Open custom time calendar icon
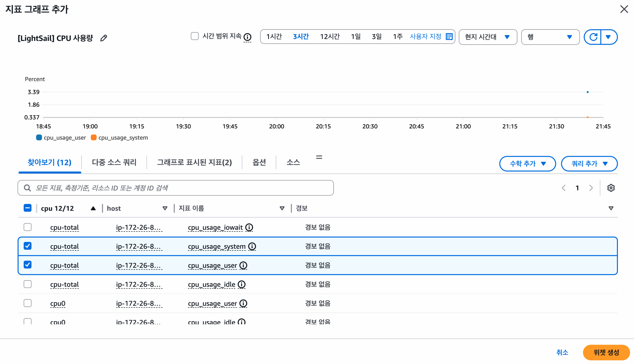 coord(449,37)
